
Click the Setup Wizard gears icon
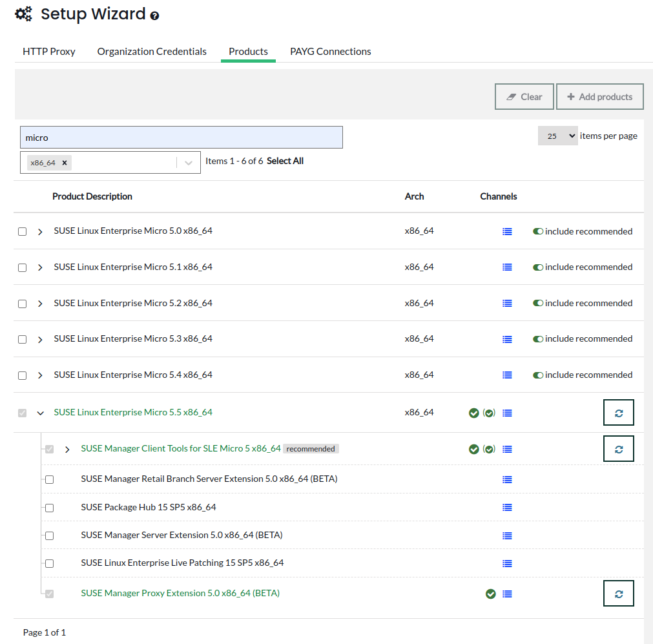pos(23,14)
